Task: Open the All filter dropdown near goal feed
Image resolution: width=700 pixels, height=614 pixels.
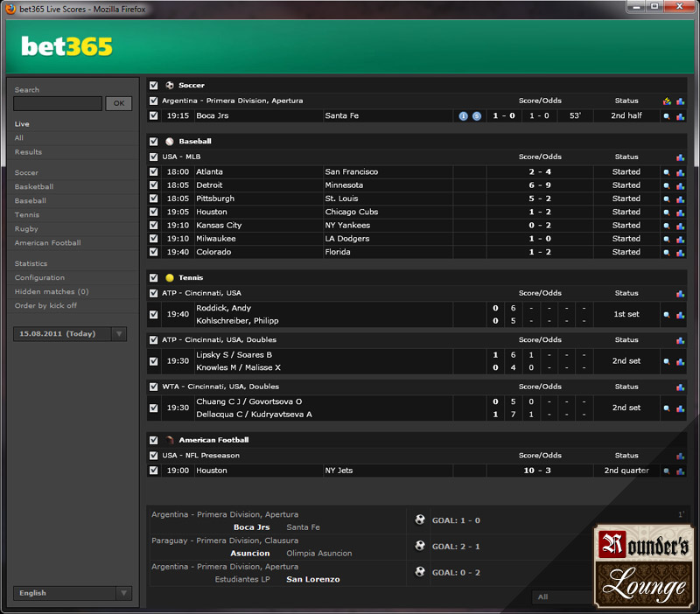Action: click(563, 597)
